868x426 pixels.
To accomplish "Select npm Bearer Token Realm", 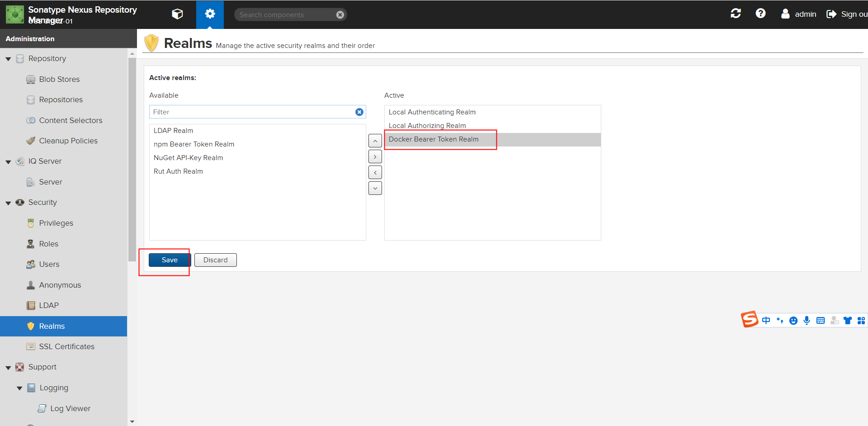I will tap(258, 144).
